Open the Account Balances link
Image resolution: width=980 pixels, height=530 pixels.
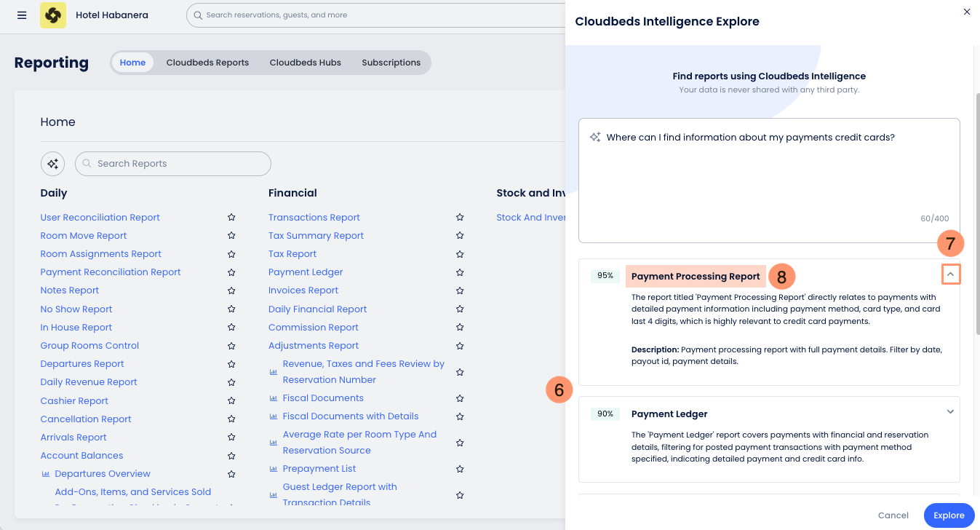[81, 456]
